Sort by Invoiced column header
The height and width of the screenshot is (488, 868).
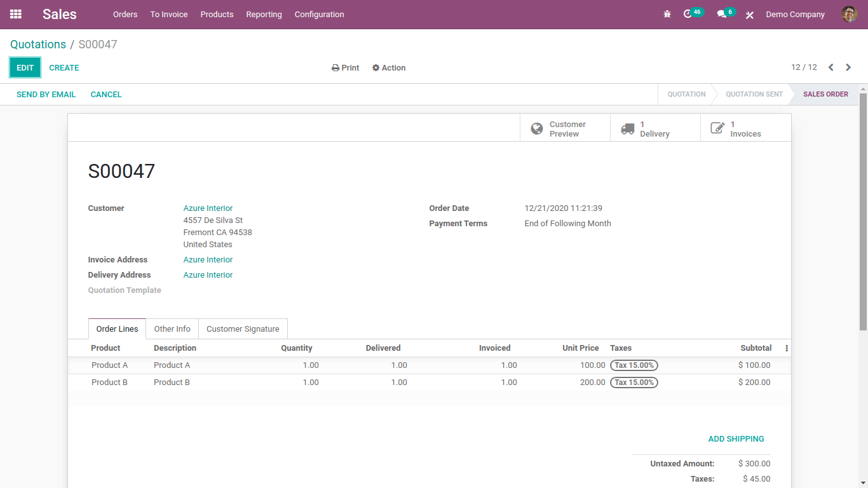click(495, 348)
